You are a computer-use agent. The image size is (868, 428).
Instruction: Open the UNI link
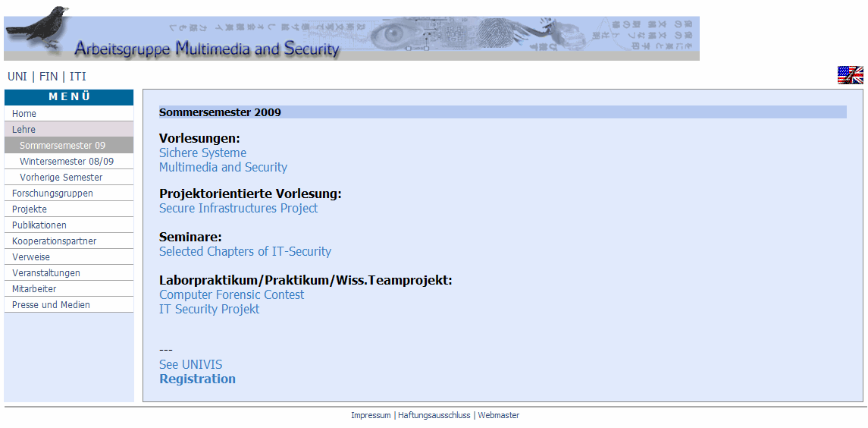17,77
